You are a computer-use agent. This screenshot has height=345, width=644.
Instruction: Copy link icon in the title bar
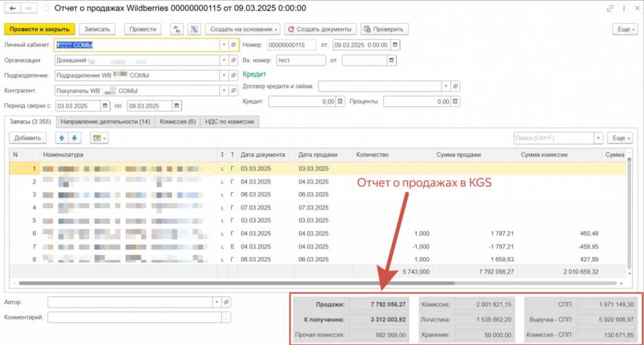609,8
